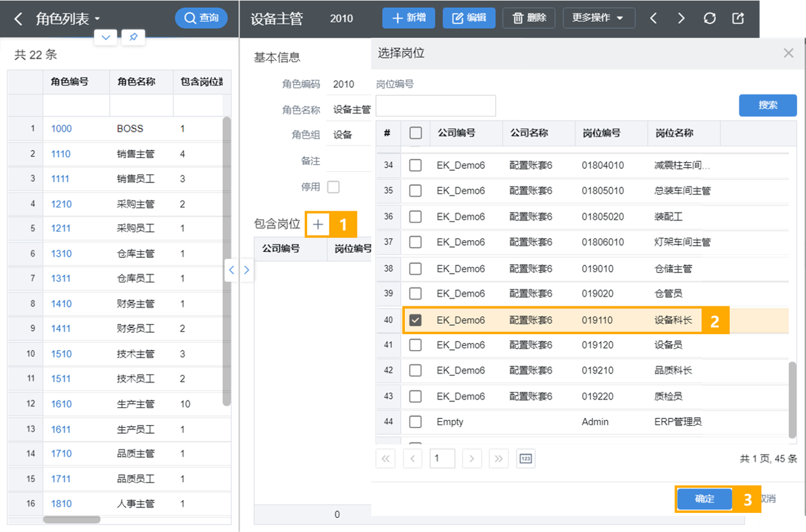806x532 pixels.
Task: Click the role list vertical scrollbar
Action: tap(227, 261)
